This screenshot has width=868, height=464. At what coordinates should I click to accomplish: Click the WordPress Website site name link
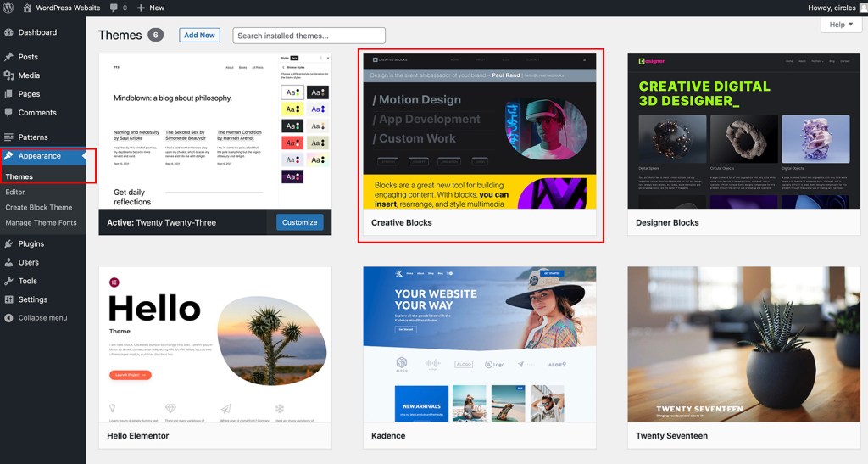coord(68,8)
